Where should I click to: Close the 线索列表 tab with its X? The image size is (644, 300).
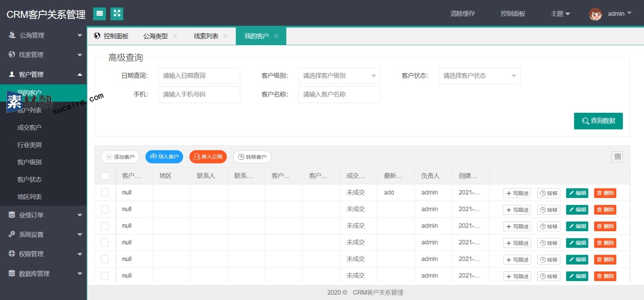tap(225, 36)
